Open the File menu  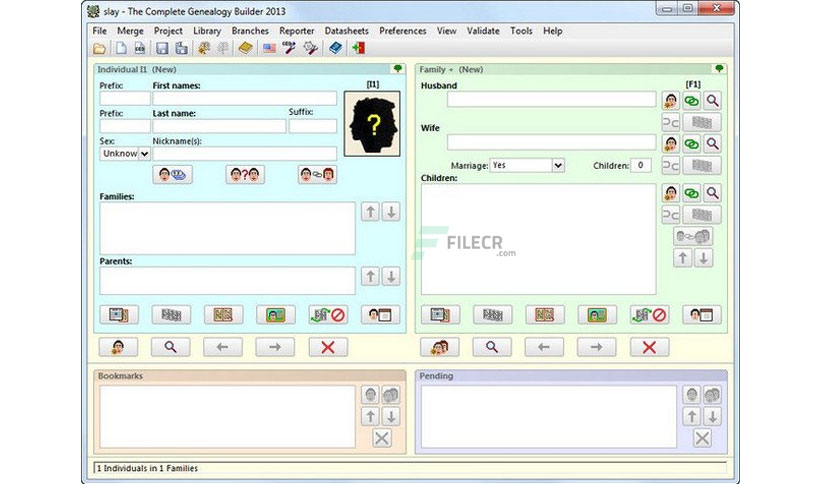[x=100, y=31]
